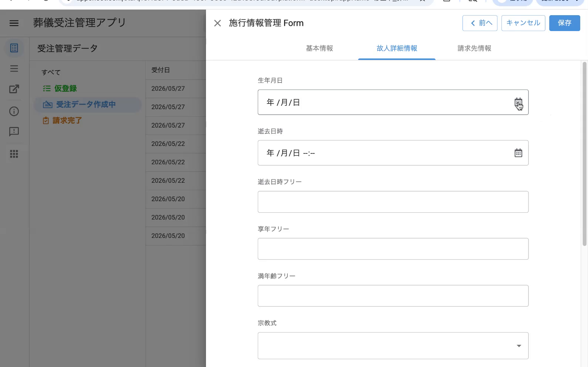
Task: Click the 満年齢フリー text field
Action: tap(393, 296)
